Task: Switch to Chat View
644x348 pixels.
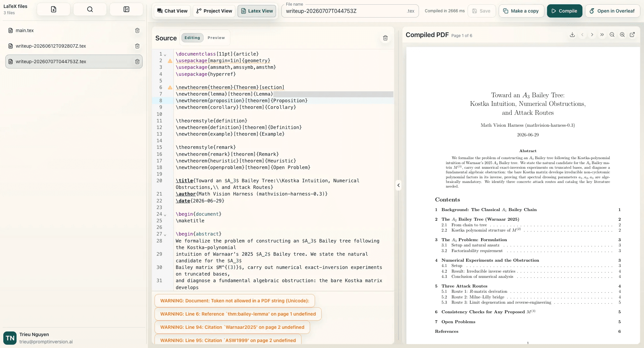Action: (172, 11)
